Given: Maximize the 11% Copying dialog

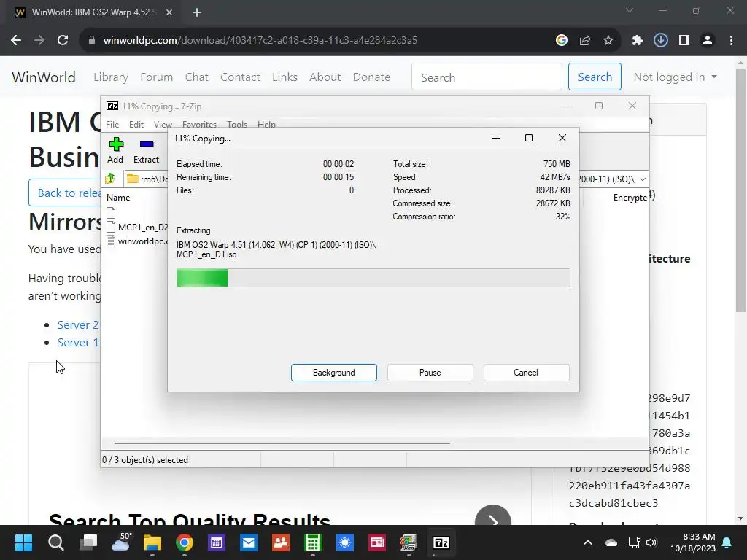Looking at the screenshot, I should pyautogui.click(x=529, y=138).
